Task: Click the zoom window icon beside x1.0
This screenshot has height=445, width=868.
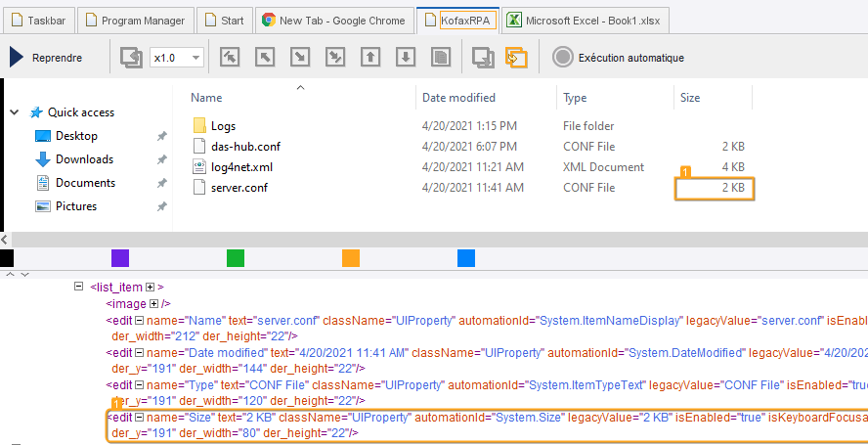Action: coord(131,58)
